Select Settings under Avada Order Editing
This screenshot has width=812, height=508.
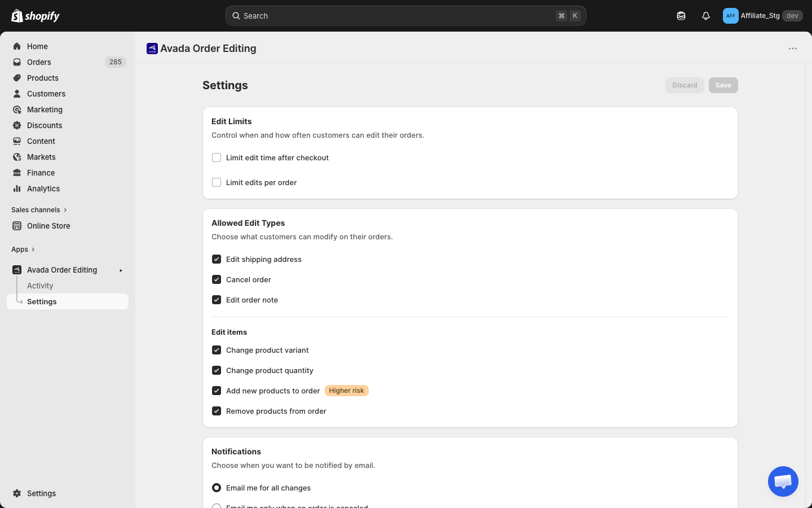[x=68, y=301]
